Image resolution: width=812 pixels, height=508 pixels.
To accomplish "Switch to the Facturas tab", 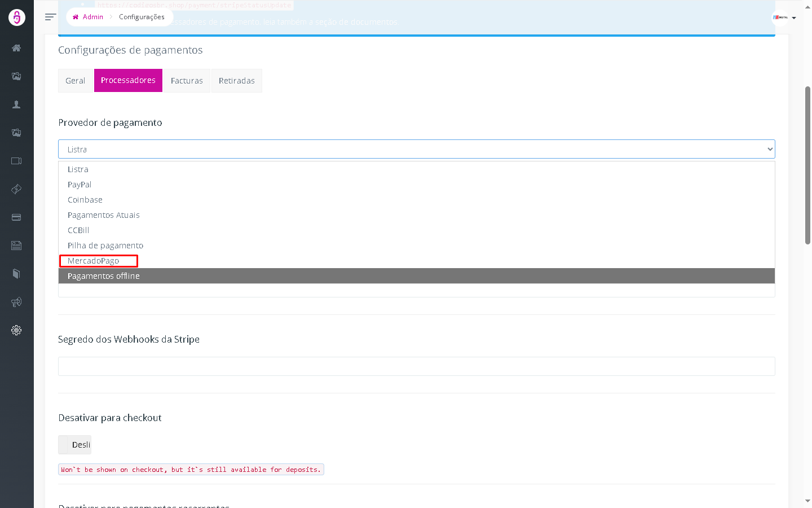I will click(x=187, y=81).
